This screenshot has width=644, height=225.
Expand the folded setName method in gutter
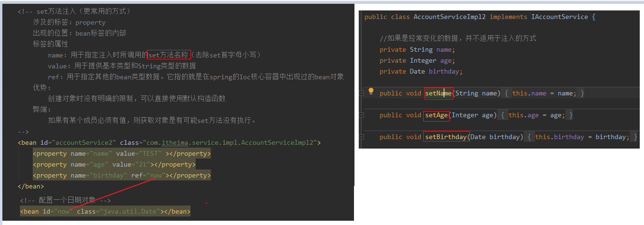tap(362, 94)
